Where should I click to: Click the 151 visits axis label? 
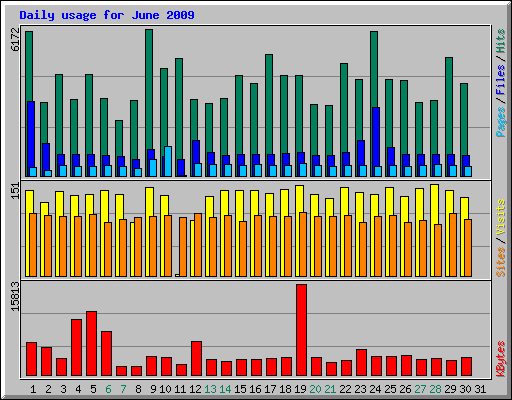tap(15, 191)
